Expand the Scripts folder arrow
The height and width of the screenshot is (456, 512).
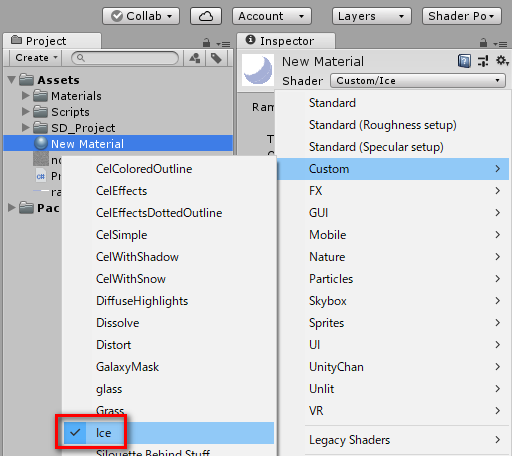tap(26, 112)
